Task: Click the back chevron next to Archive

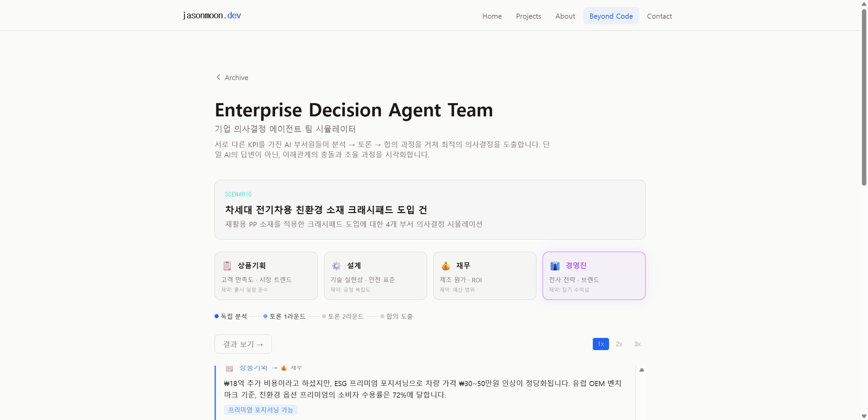Action: click(x=218, y=77)
